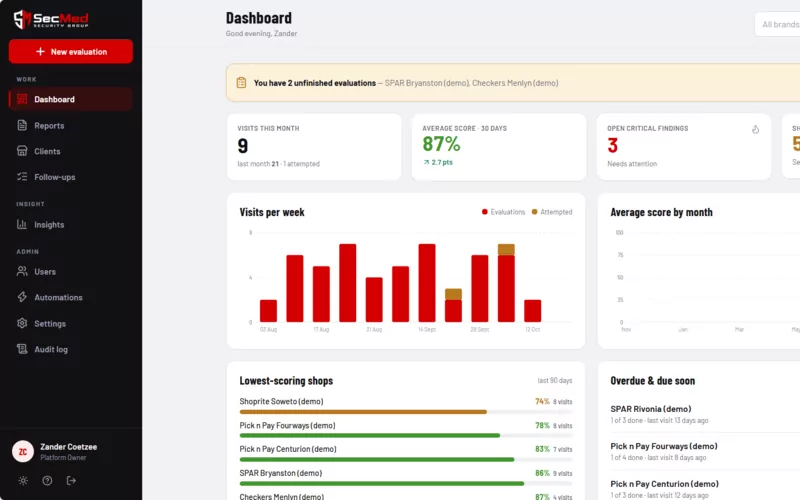
Task: Open help via the question mark icon
Action: pos(47,481)
